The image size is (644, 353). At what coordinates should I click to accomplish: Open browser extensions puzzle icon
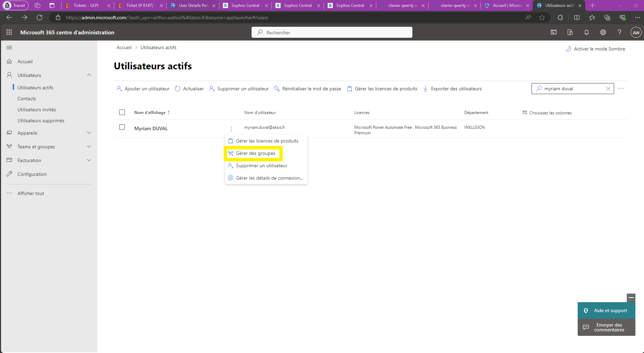(x=560, y=18)
